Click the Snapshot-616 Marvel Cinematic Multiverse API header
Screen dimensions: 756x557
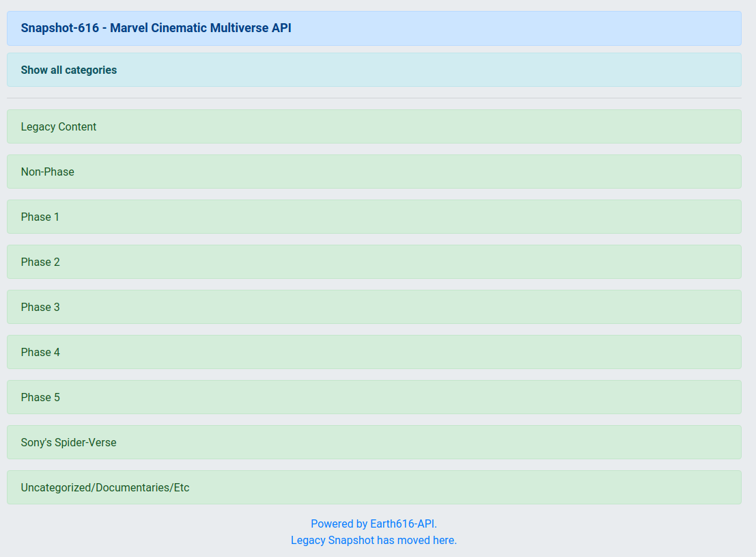tap(374, 29)
